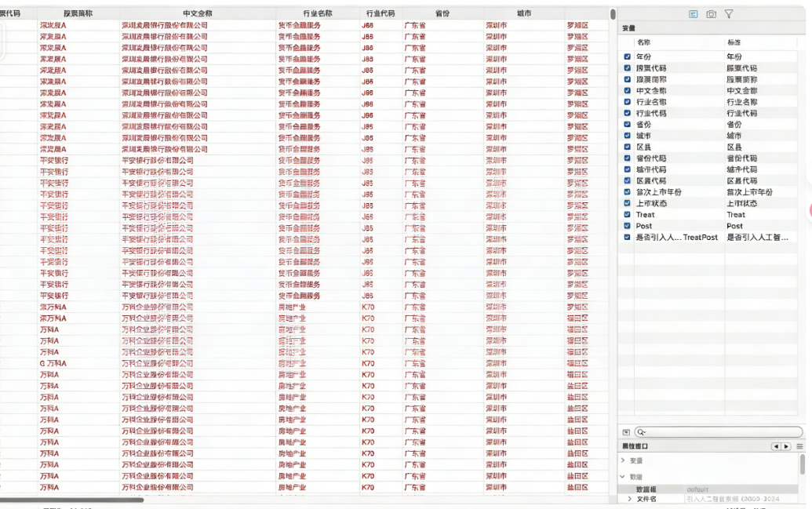Sort variables by 名称 header
The image size is (812, 509).
pyautogui.click(x=643, y=42)
